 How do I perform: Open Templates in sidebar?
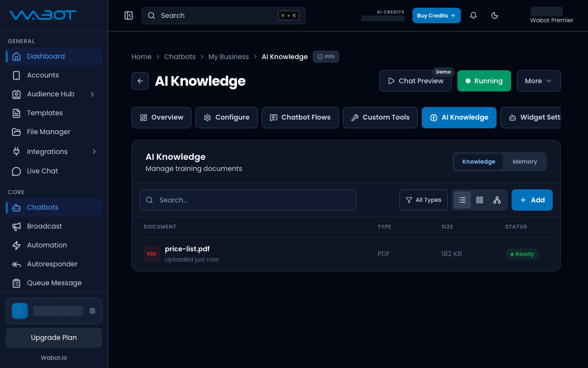click(x=54, y=113)
